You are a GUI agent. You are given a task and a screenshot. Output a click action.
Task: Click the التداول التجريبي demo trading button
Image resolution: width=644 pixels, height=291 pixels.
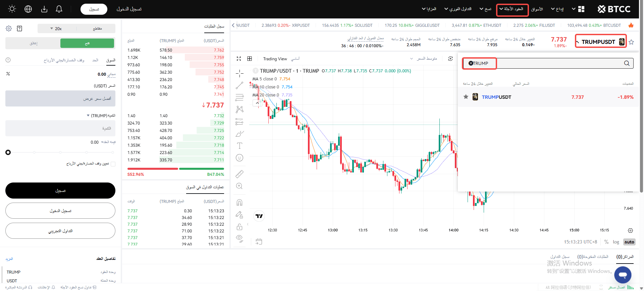[x=60, y=231]
